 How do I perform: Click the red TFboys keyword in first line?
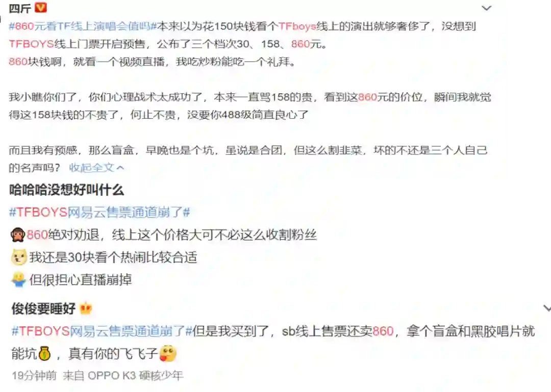coord(297,27)
